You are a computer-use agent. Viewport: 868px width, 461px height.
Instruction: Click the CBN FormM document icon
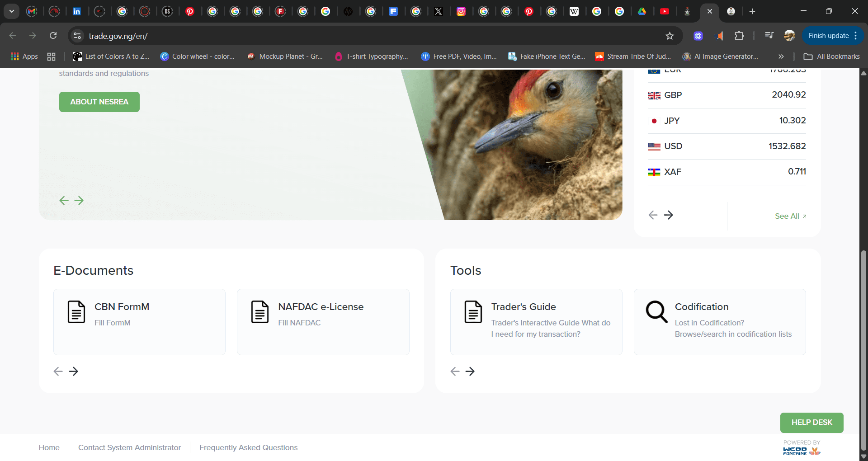(76, 312)
